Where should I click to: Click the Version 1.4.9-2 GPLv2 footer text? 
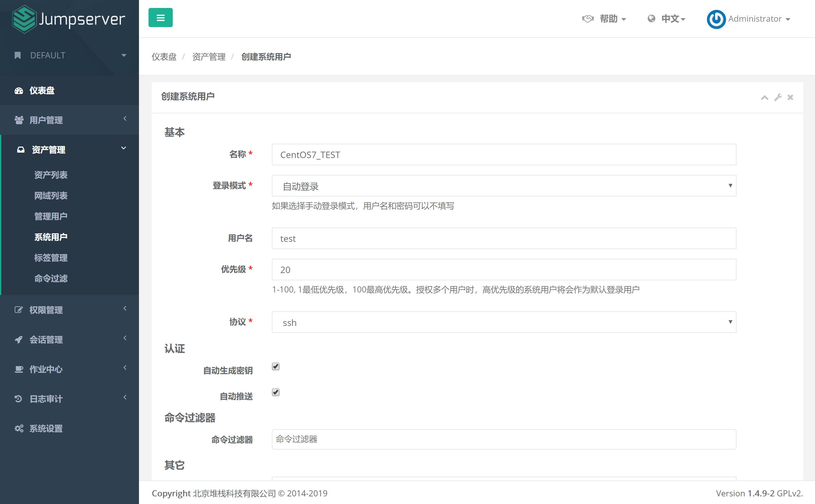tap(759, 493)
